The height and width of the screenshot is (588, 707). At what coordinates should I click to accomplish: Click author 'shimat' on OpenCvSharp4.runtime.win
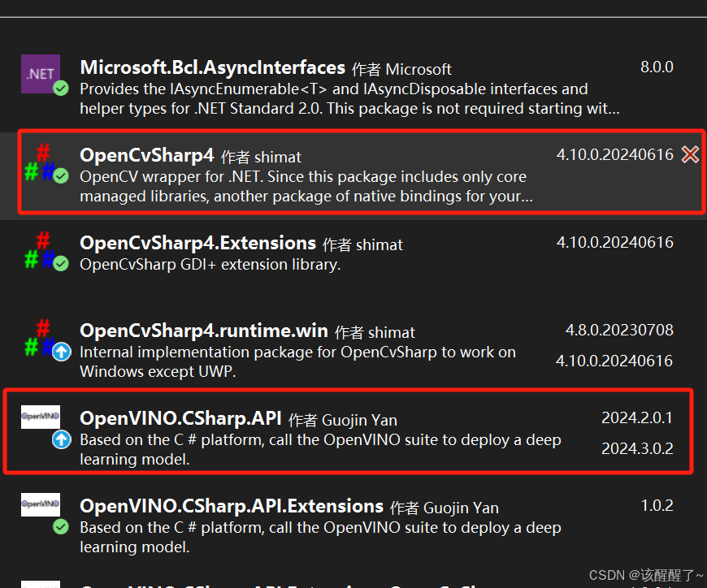392,332
